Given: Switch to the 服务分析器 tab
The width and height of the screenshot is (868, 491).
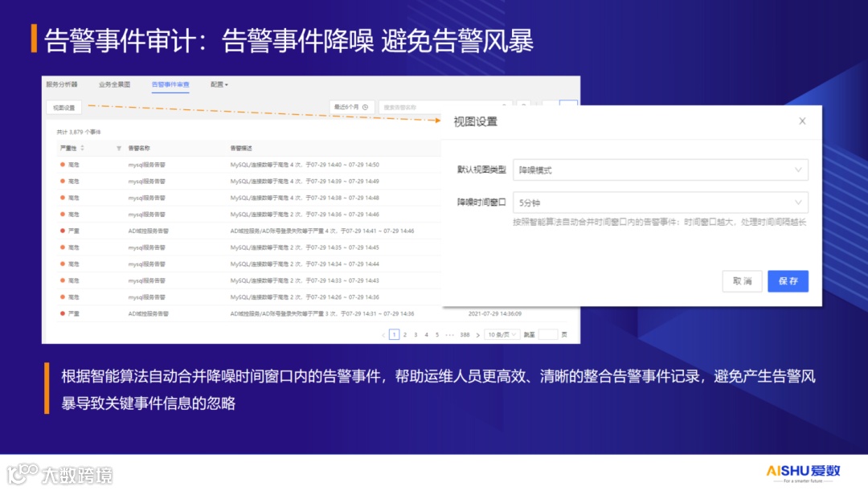Looking at the screenshot, I should [x=62, y=84].
